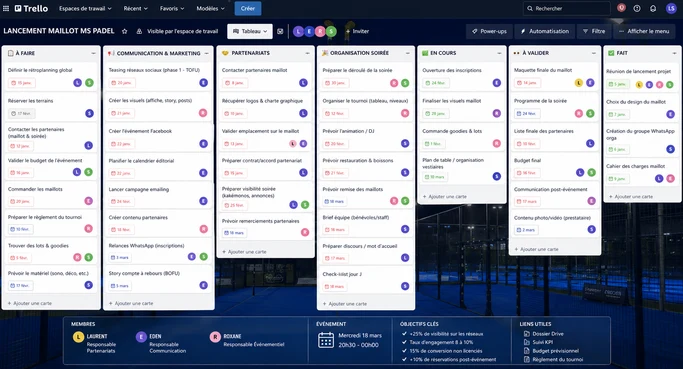Screen dimensions: 683x369
Task: Open the app switcher grid icon
Action: 6,8
